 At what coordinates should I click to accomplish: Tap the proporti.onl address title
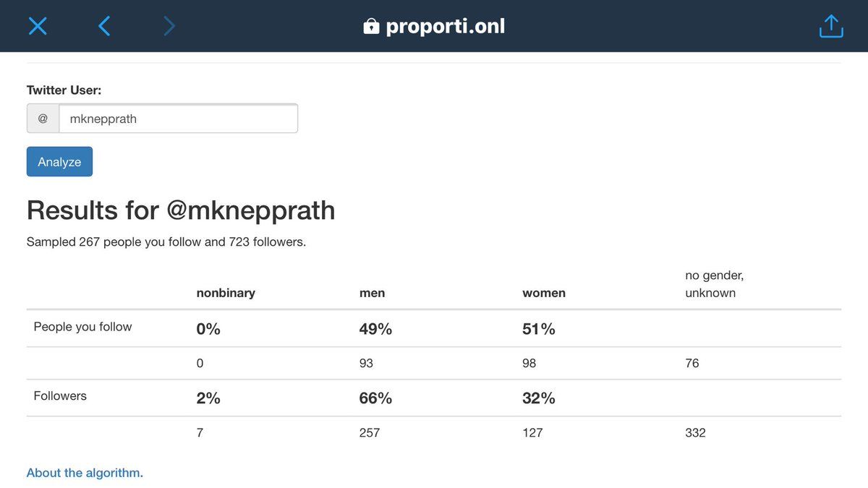click(446, 27)
